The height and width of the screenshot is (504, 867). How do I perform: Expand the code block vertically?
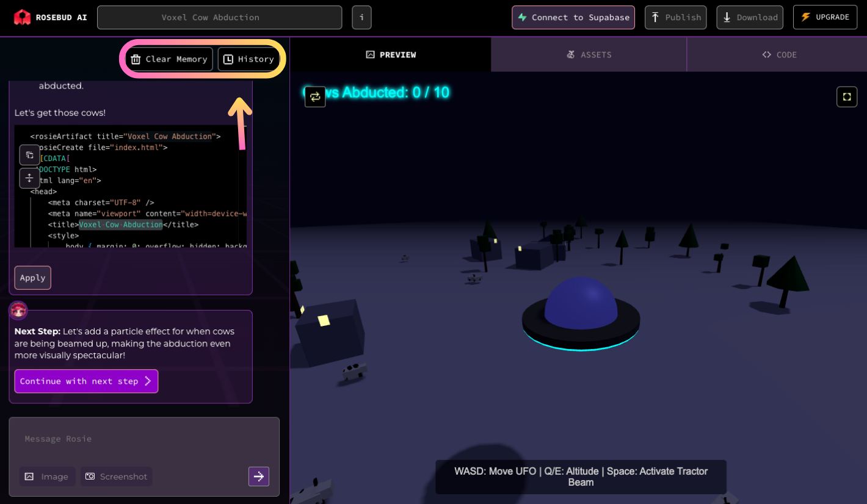coord(29,178)
